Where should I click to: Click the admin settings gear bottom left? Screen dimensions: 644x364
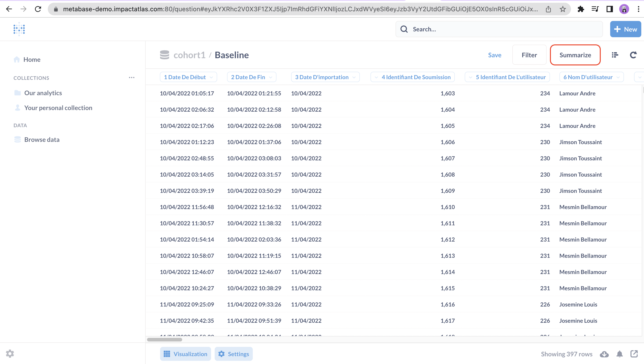coord(10,353)
